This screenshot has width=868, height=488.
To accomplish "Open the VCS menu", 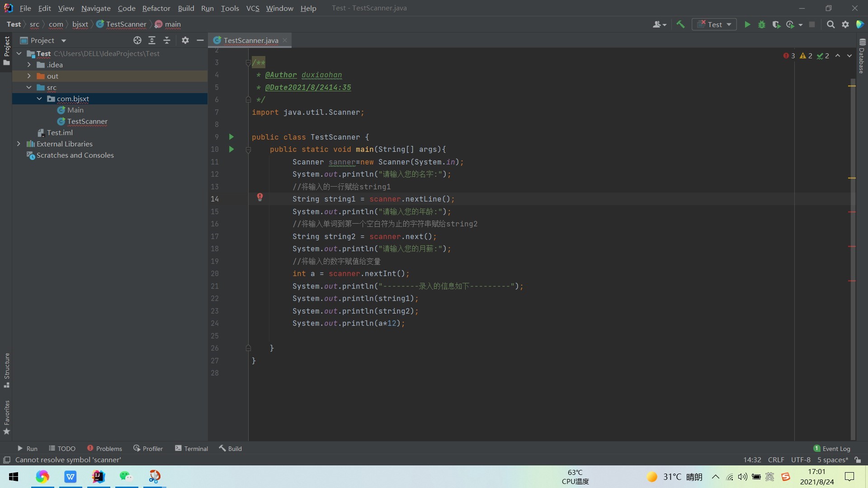I will 253,8.
